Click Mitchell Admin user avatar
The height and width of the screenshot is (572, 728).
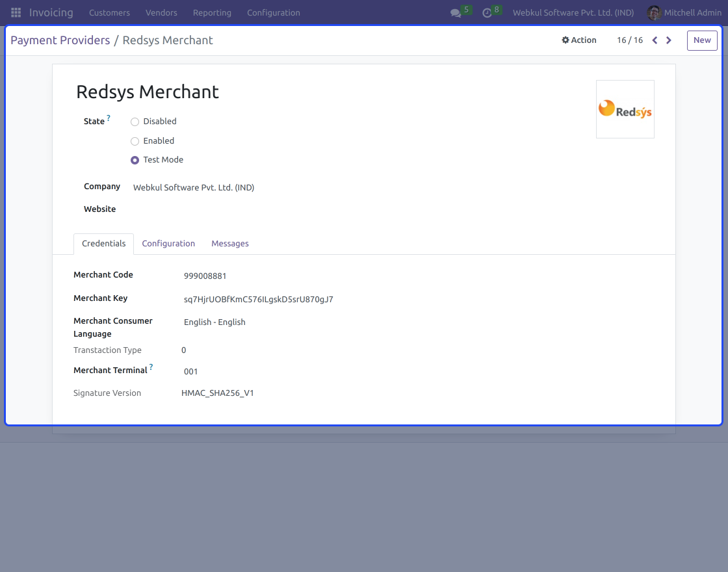(x=654, y=12)
